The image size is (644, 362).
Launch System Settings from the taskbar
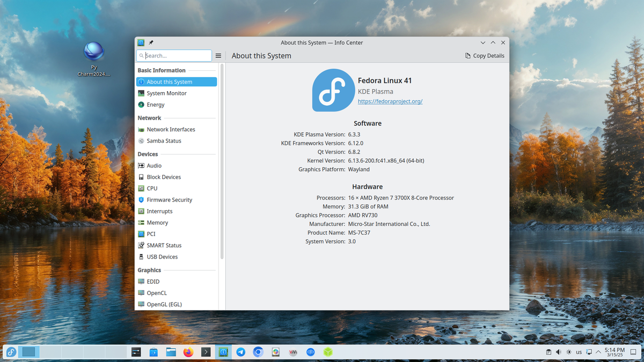click(136, 352)
